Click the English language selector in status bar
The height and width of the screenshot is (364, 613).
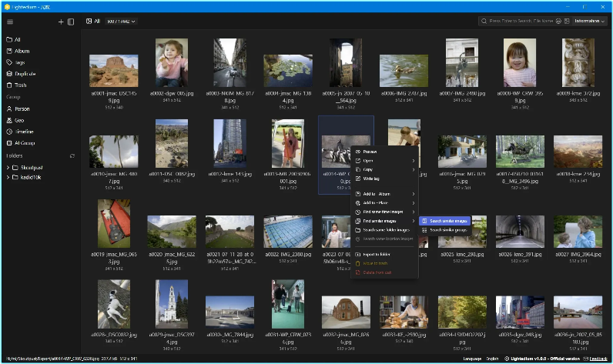point(492,359)
